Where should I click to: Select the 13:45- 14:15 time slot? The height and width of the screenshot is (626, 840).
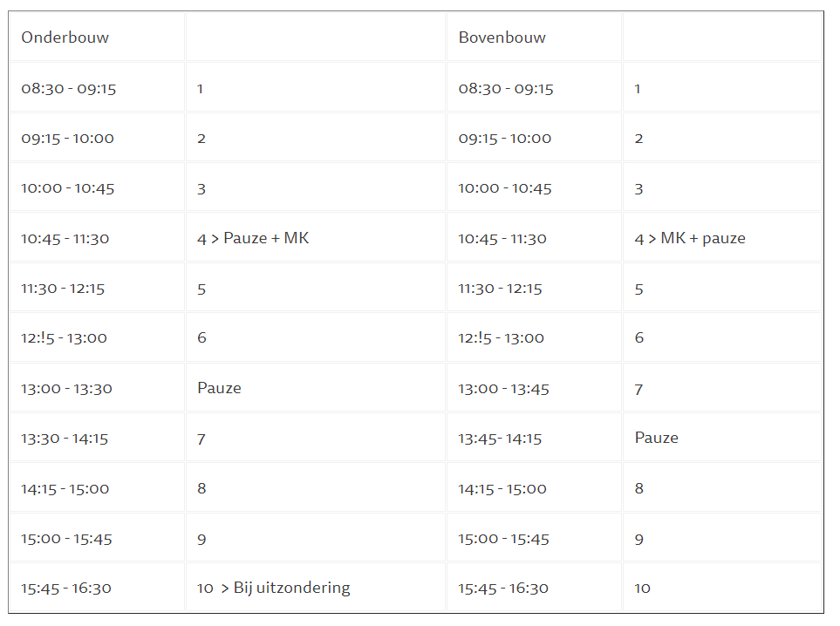click(501, 439)
